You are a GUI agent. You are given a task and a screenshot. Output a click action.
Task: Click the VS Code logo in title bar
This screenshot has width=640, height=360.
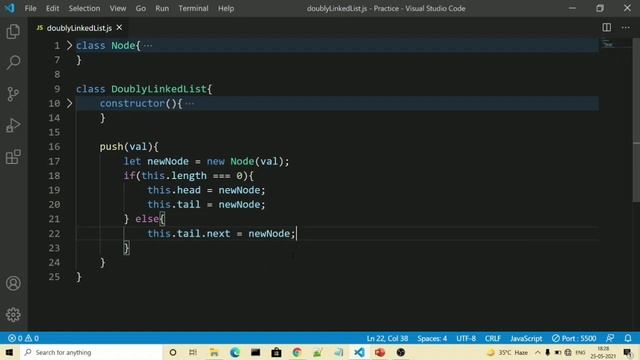(x=10, y=8)
